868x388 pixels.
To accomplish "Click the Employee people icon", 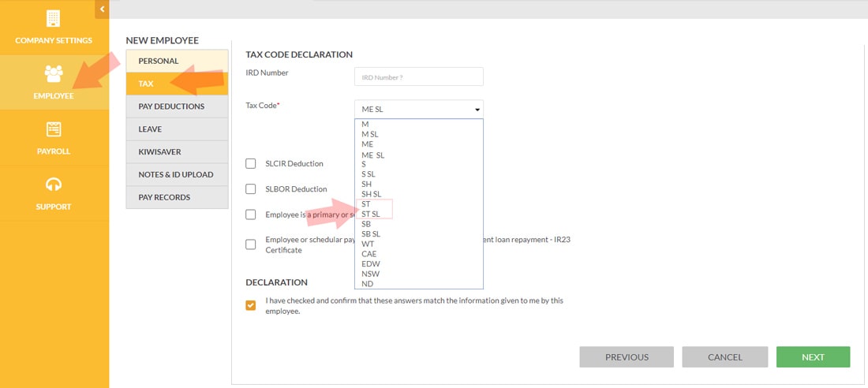I will click(54, 73).
